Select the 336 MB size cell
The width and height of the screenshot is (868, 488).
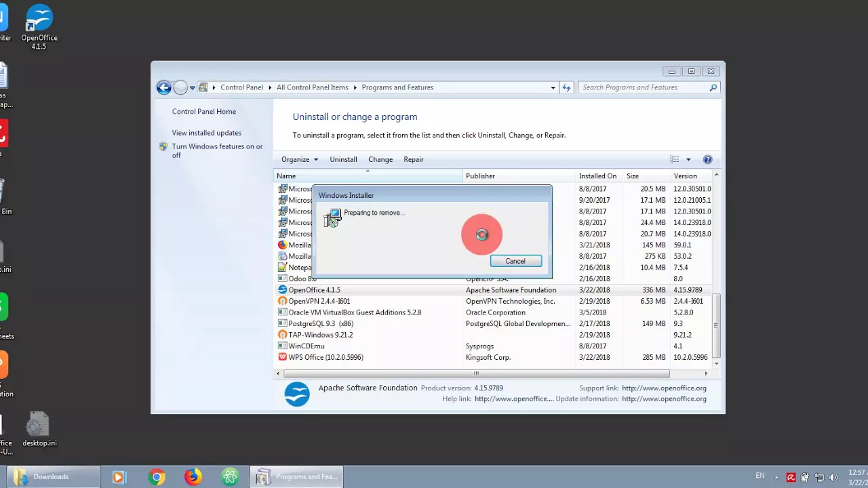point(654,290)
